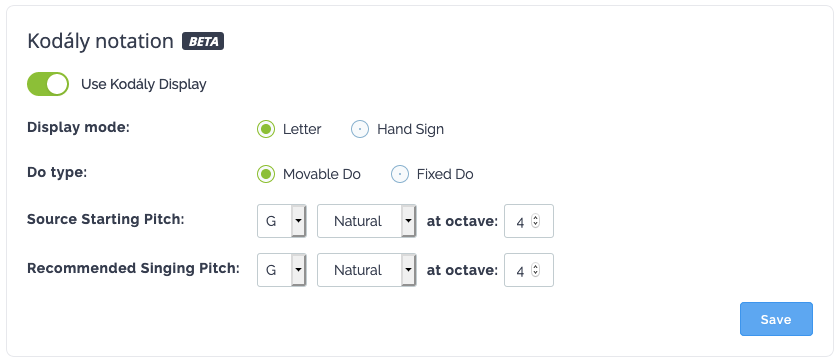Save the Kodály notation settings

(x=776, y=319)
